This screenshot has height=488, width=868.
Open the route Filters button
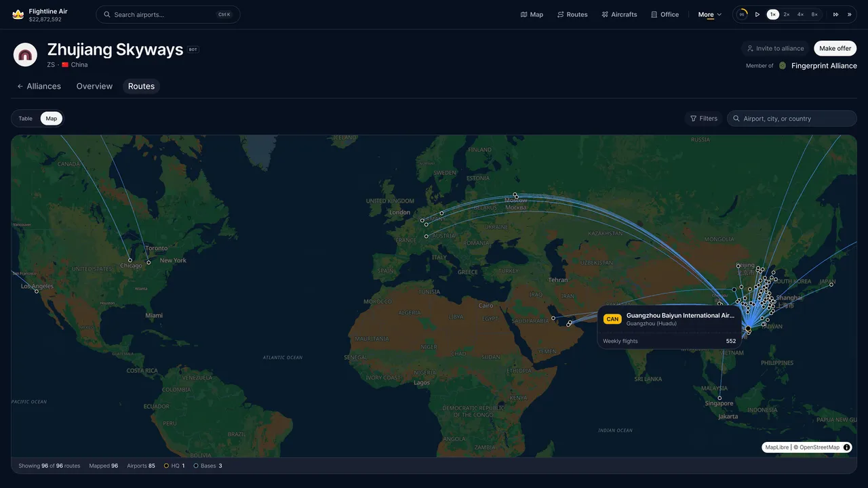point(703,119)
